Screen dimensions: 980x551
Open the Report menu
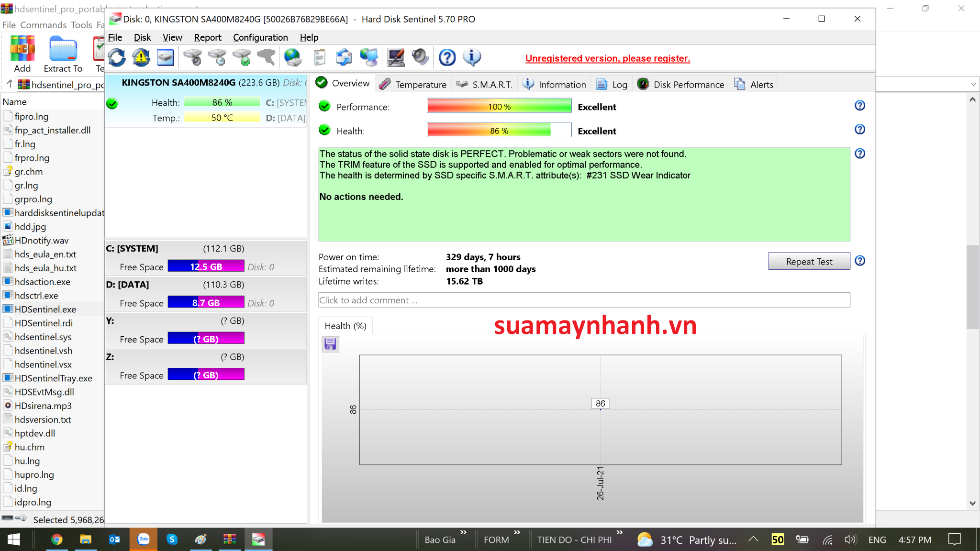[x=207, y=37]
